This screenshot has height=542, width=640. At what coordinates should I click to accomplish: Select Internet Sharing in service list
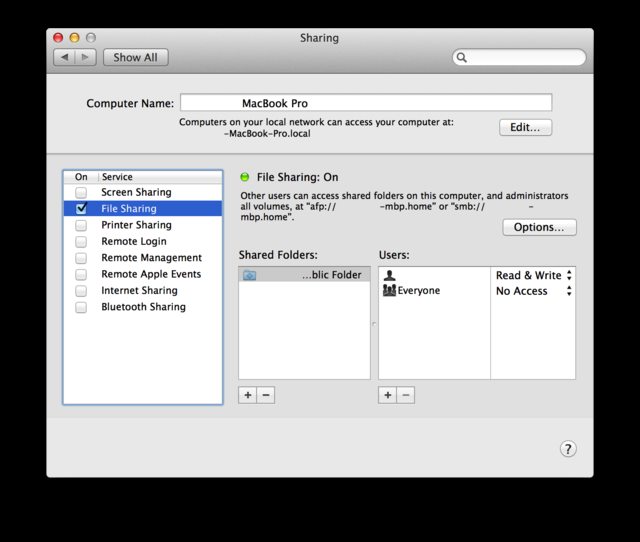coord(143,291)
